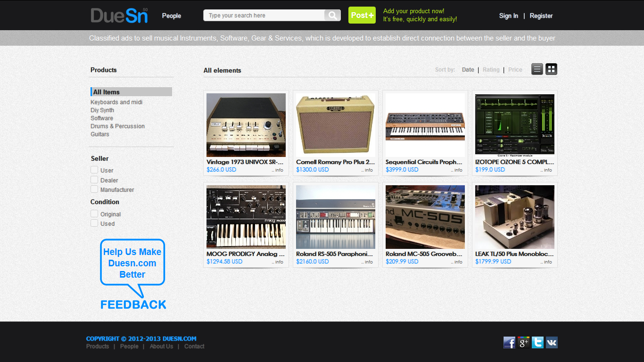This screenshot has height=362, width=644.
Task: Open the Google Plus icon
Action: pyautogui.click(x=523, y=343)
